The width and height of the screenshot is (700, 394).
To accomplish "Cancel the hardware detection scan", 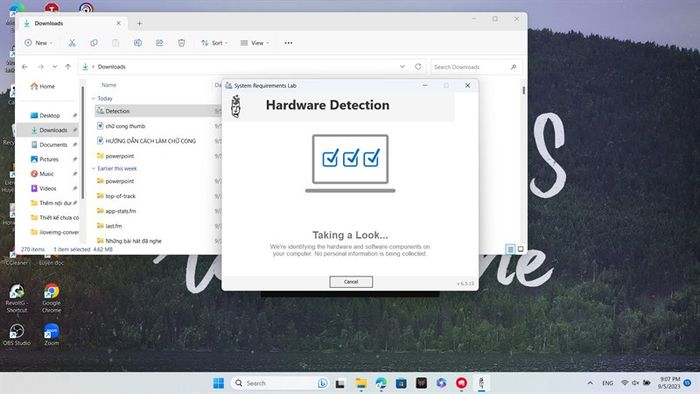I will (x=351, y=282).
